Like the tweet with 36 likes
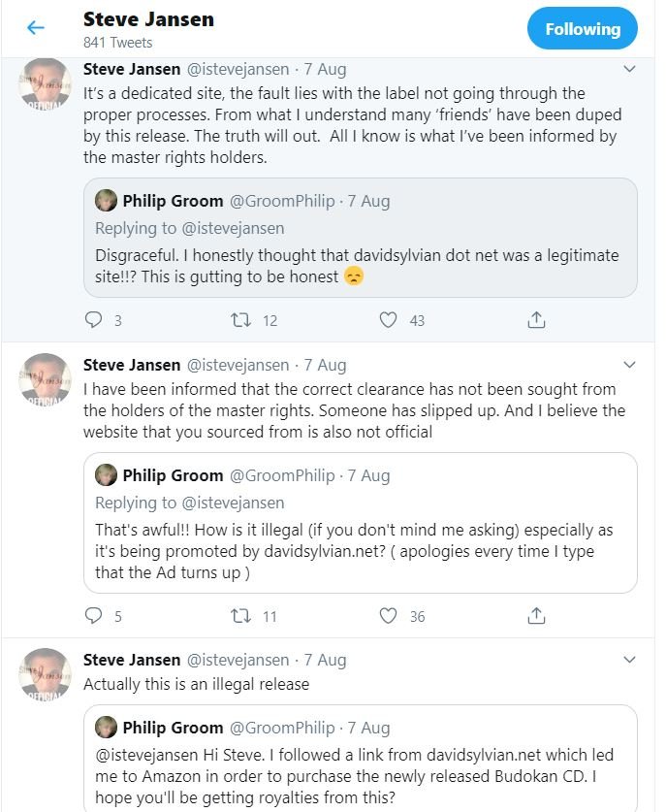Viewport: 666px width, 812px height. tap(388, 615)
